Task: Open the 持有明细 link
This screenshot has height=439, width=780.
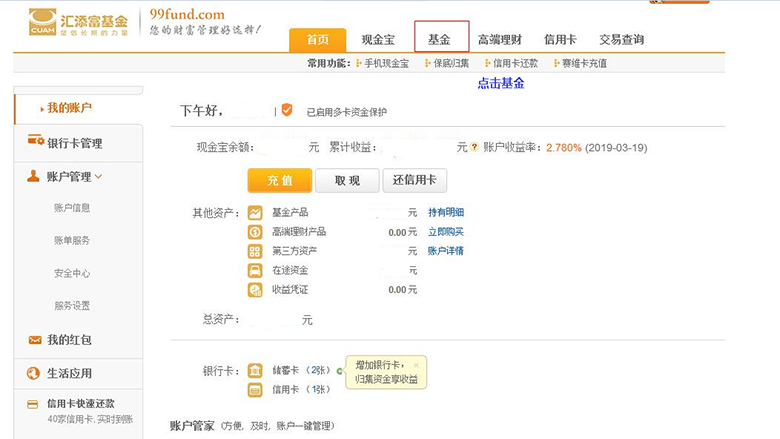Action: [x=446, y=213]
